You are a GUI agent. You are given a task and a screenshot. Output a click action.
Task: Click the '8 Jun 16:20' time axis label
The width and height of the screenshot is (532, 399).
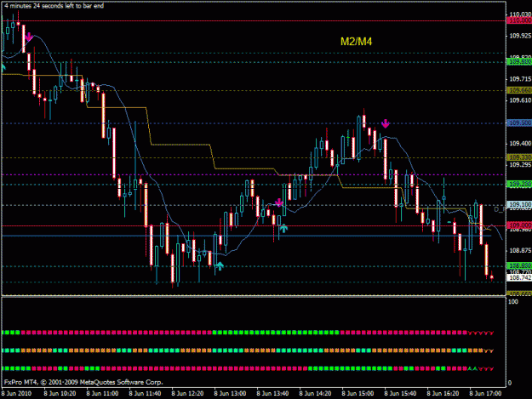443,394
